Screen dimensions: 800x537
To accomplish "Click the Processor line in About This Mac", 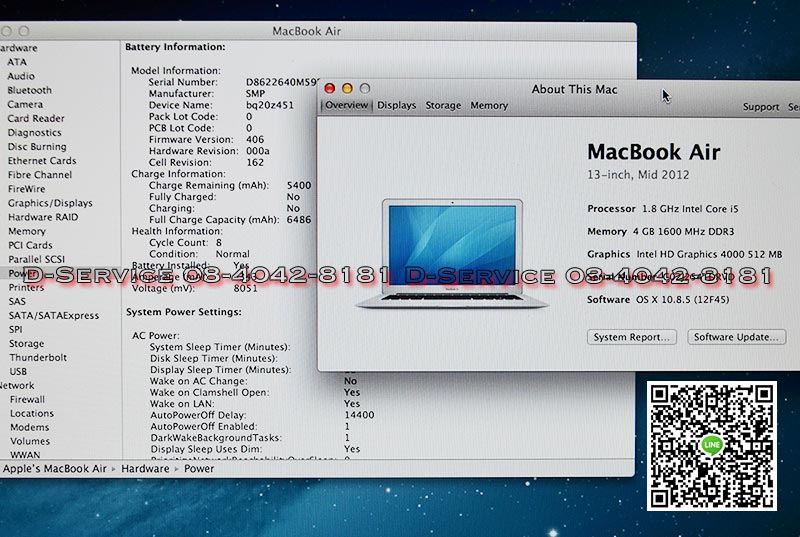I will (x=663, y=209).
